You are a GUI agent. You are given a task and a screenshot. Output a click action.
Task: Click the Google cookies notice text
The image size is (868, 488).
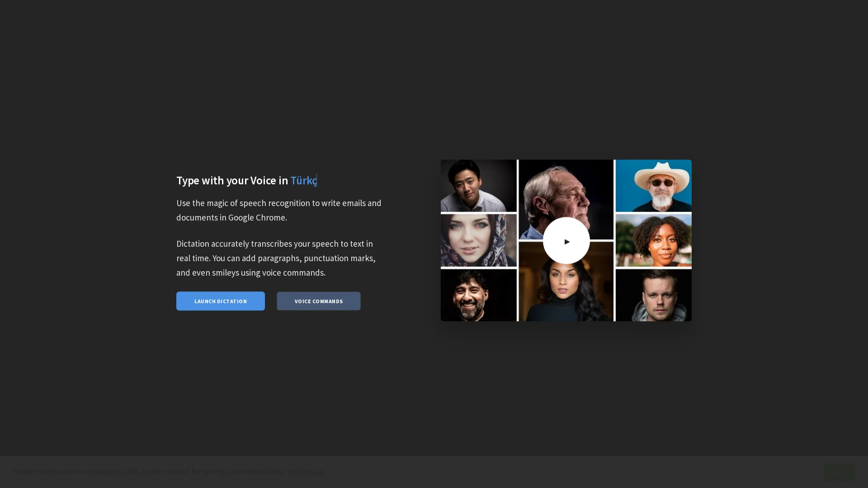(x=147, y=472)
